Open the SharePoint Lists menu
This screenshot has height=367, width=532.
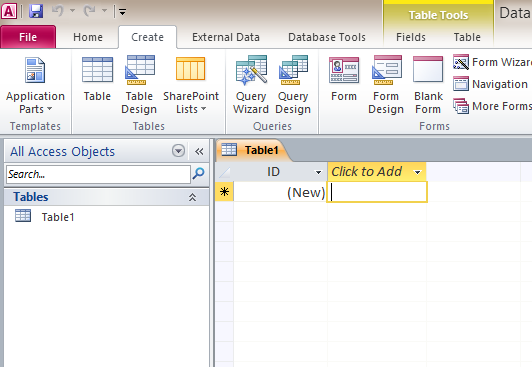[x=191, y=85]
